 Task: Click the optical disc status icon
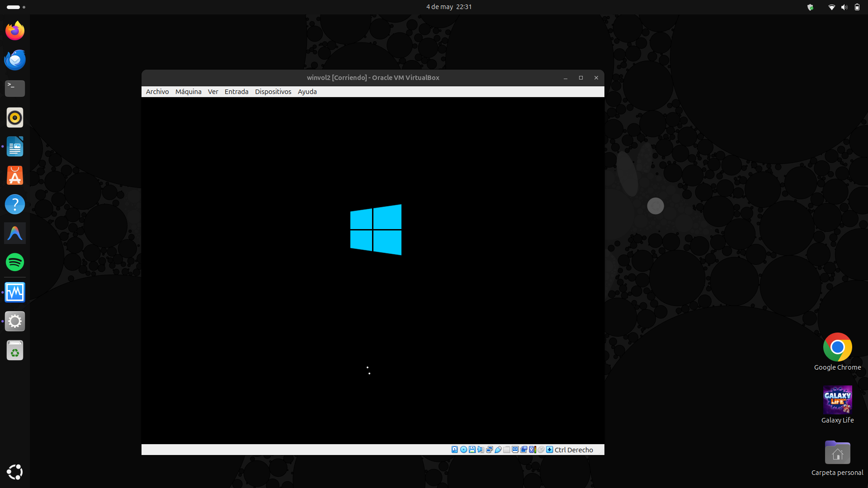click(463, 450)
